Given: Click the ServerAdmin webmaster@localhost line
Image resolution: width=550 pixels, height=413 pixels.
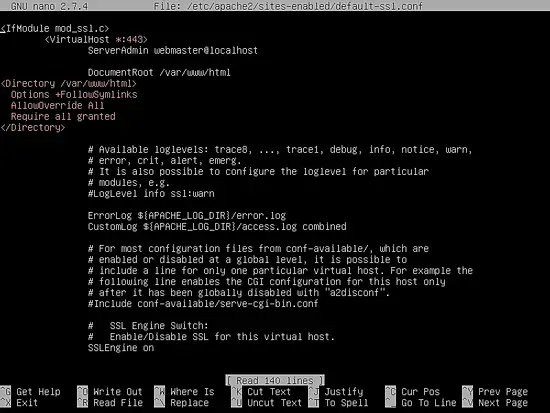Looking at the screenshot, I should pos(173,51).
